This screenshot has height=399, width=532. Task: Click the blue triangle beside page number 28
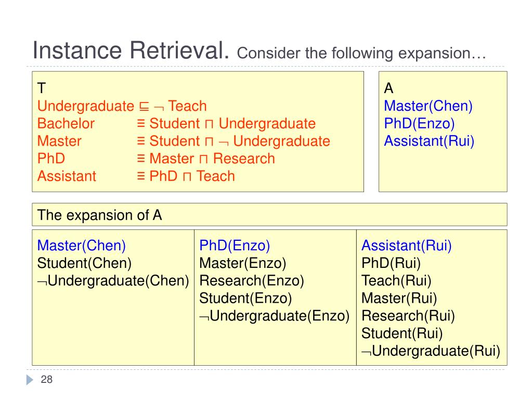[x=30, y=380]
